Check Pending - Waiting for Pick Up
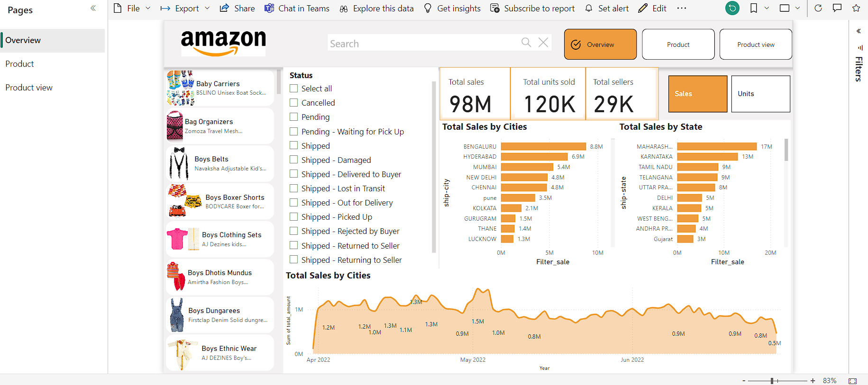 pos(294,131)
